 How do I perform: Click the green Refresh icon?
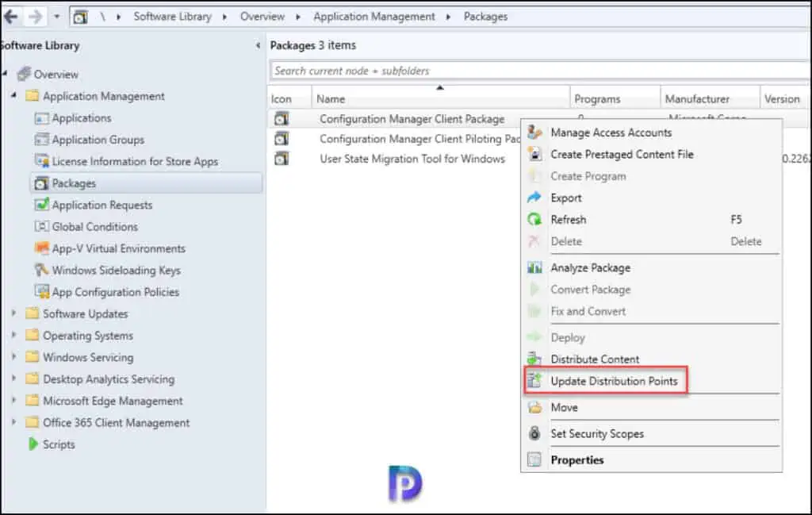tap(534, 219)
